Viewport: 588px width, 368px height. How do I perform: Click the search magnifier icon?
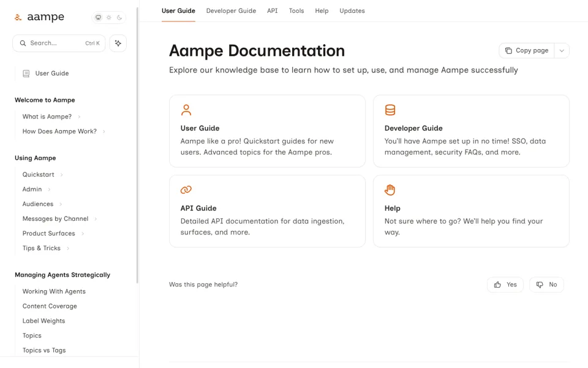(x=23, y=43)
